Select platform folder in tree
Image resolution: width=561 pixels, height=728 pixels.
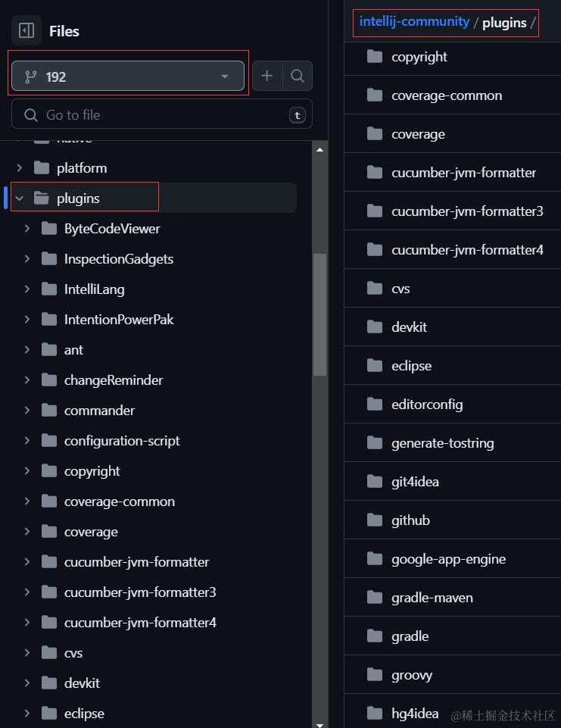click(82, 167)
